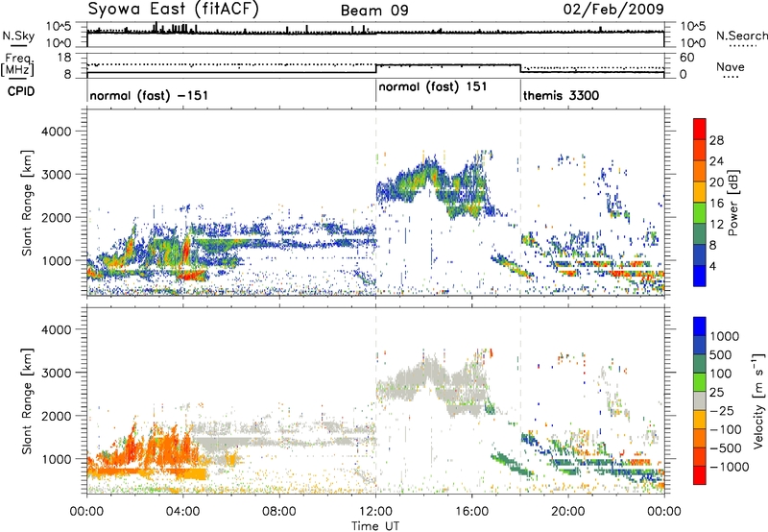Pick the red top segment of power colorbar

pos(700,129)
